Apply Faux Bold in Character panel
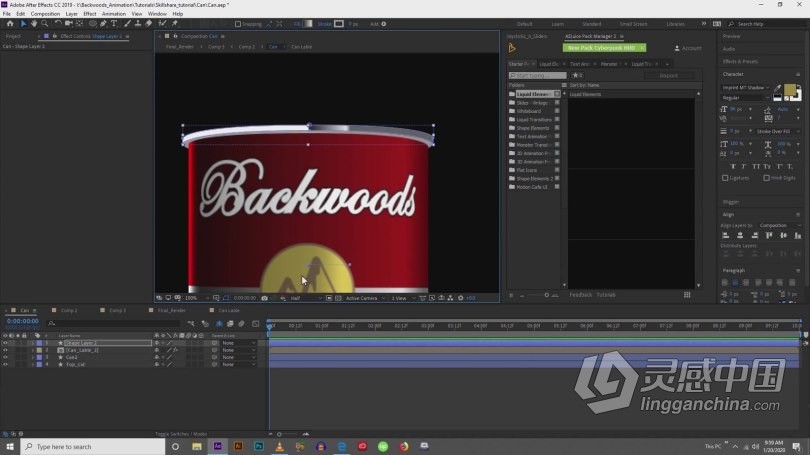The image size is (810, 455). [733, 166]
